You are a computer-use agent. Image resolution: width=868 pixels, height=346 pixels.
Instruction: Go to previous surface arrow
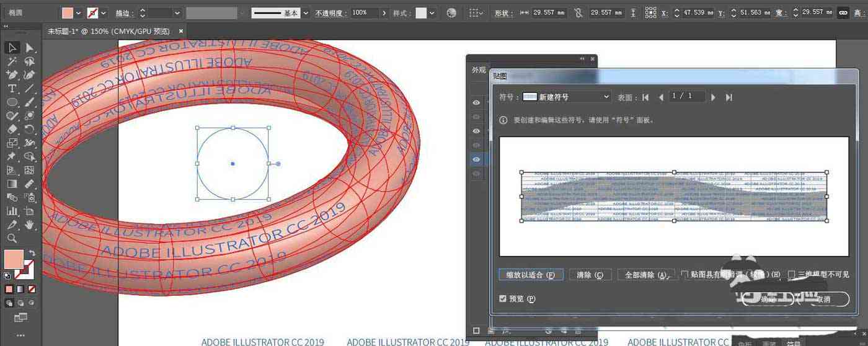pos(661,97)
